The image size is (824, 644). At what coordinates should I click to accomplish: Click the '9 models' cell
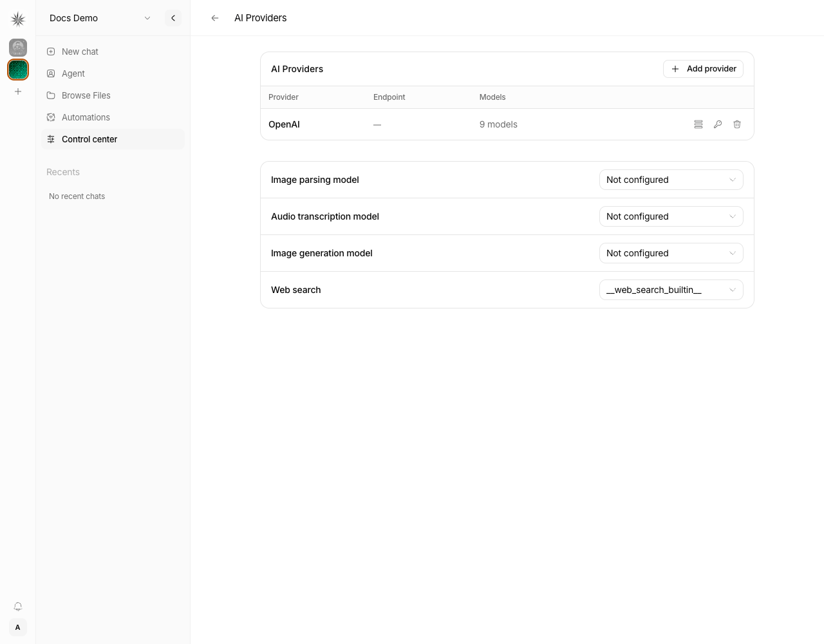(498, 124)
